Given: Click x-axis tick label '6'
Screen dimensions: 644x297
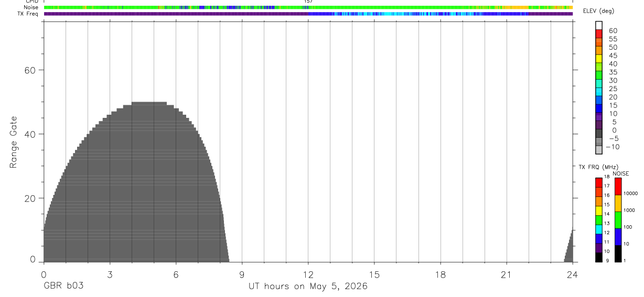Looking at the screenshot, I should click(176, 274).
